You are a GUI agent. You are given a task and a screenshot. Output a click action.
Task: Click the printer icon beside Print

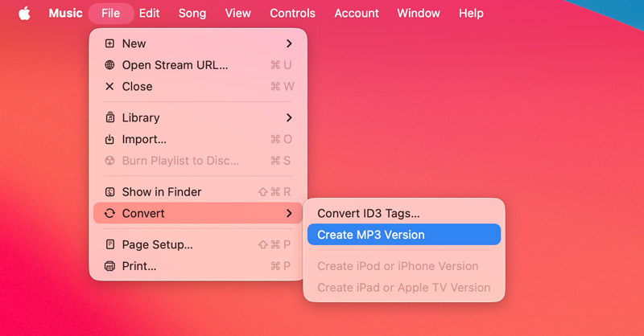[109, 266]
